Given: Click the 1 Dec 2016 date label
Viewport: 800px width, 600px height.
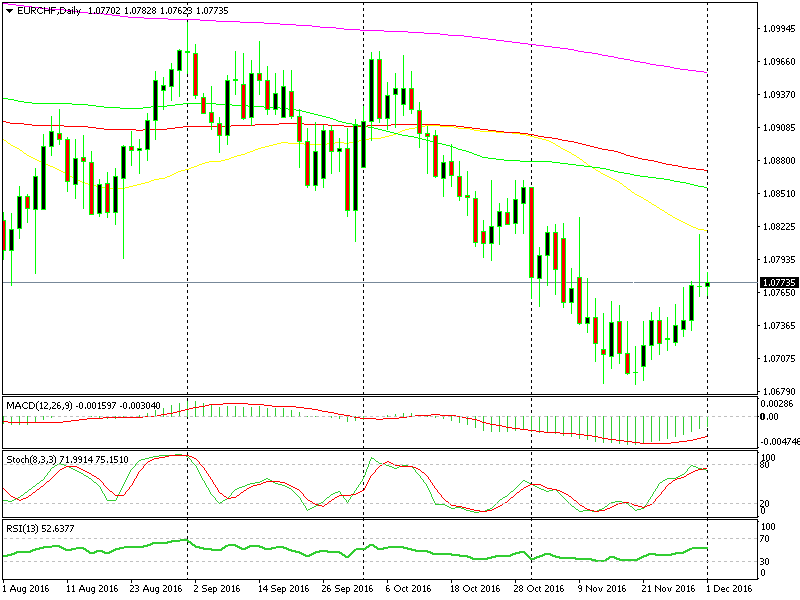Looking at the screenshot, I should (729, 589).
